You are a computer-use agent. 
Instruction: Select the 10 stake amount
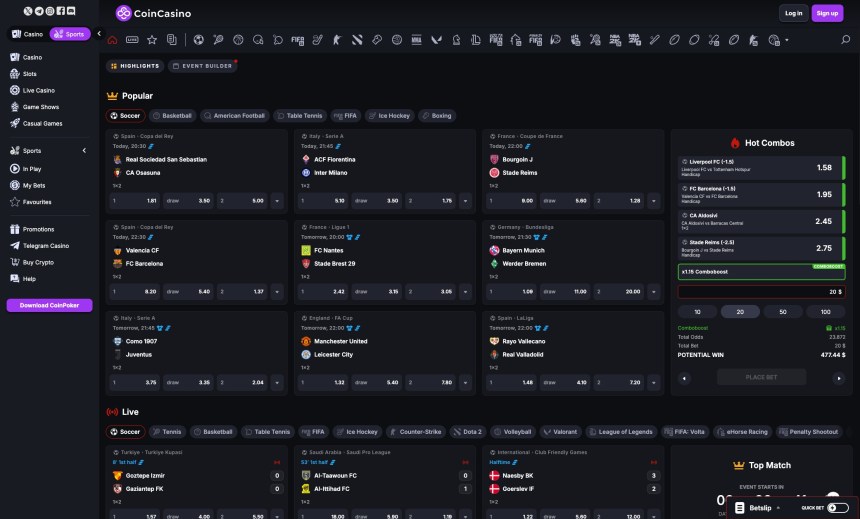pos(697,312)
